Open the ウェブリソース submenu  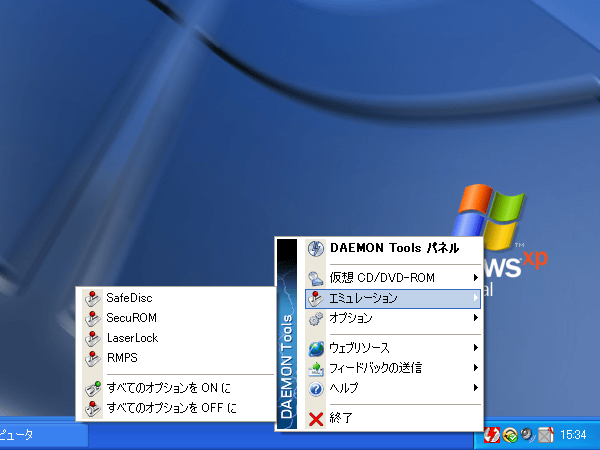pyautogui.click(x=393, y=348)
